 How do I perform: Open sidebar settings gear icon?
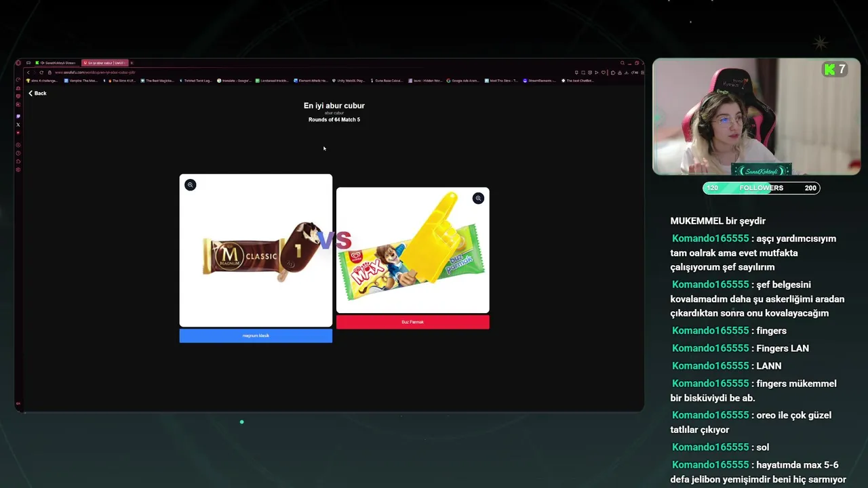pyautogui.click(x=18, y=169)
